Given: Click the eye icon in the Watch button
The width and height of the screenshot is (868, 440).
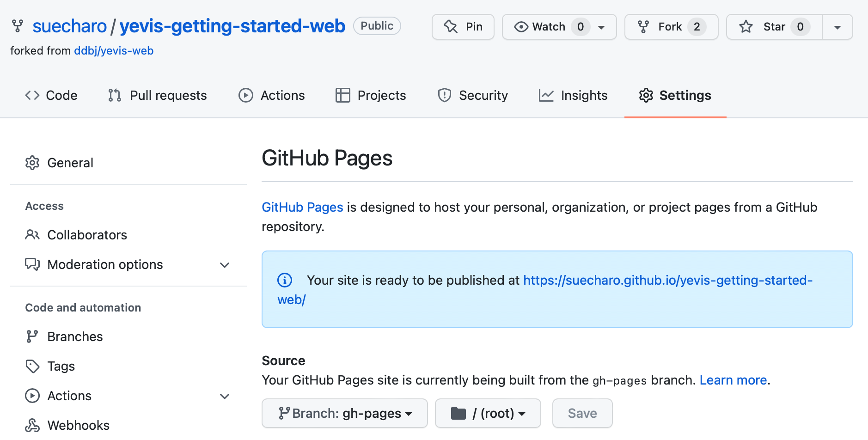Looking at the screenshot, I should click(521, 27).
